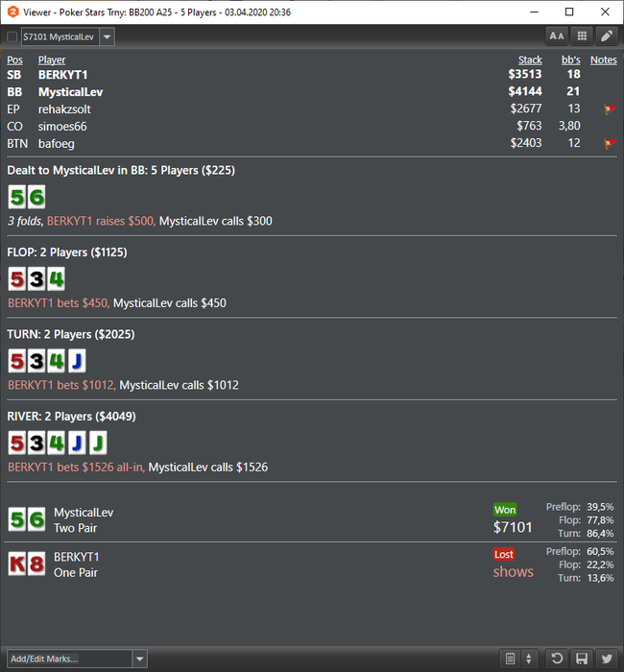The image size is (624, 672).
Task: Expand the $7101 MysticalLev hand dropdown
Action: click(x=108, y=36)
